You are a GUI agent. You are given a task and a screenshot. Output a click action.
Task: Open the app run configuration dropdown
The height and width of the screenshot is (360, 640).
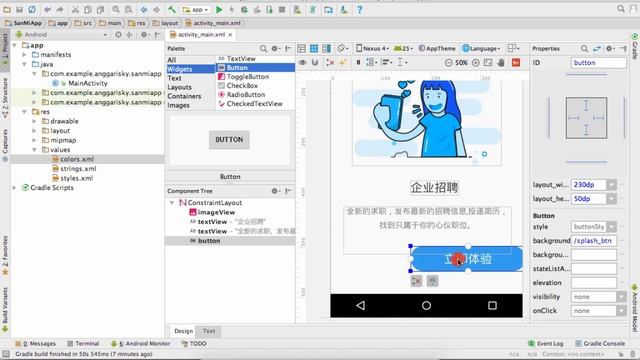pos(196,9)
